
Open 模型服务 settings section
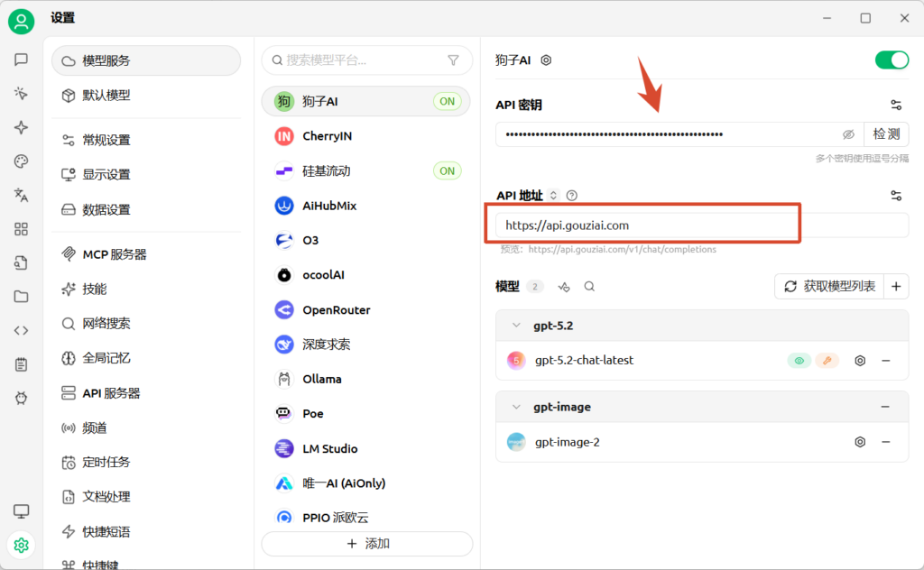click(x=146, y=60)
